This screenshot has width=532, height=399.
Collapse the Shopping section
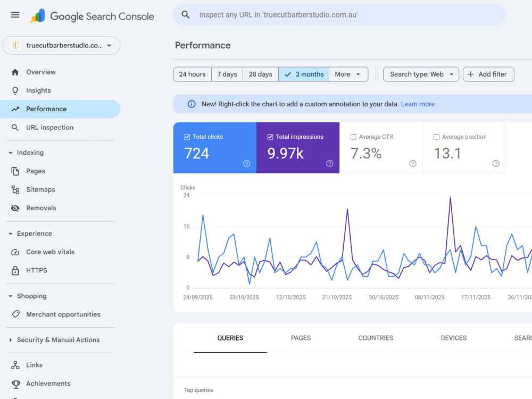click(x=11, y=296)
